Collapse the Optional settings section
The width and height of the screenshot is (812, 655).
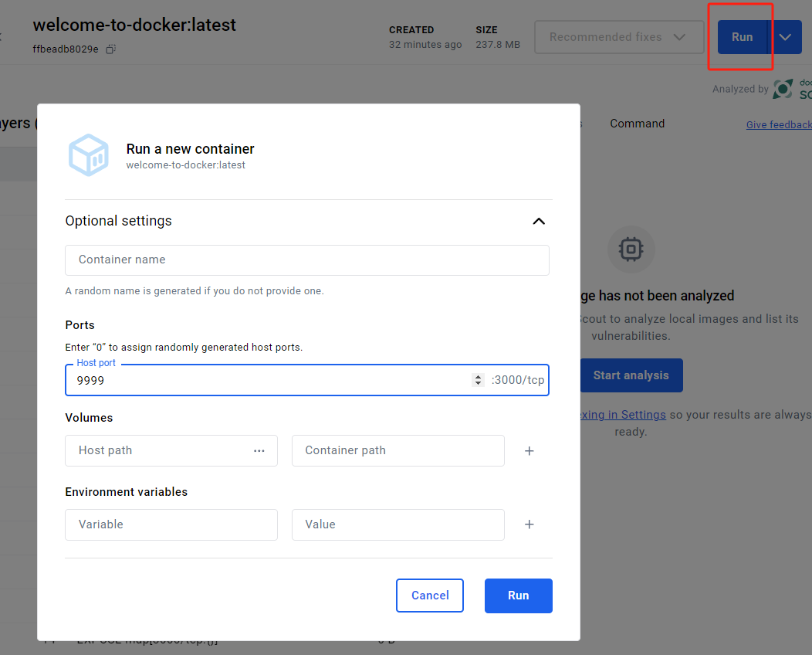click(539, 221)
